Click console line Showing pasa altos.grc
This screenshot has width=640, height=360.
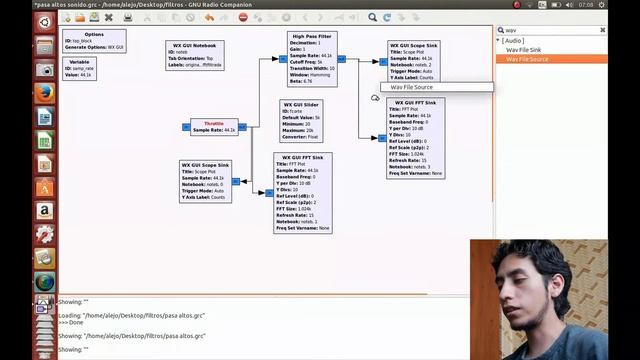click(x=132, y=336)
